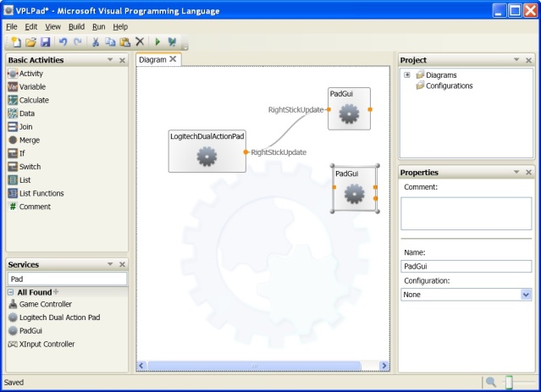Start the diagram with the green Run arrow
This screenshot has height=392, width=541.
click(x=157, y=41)
